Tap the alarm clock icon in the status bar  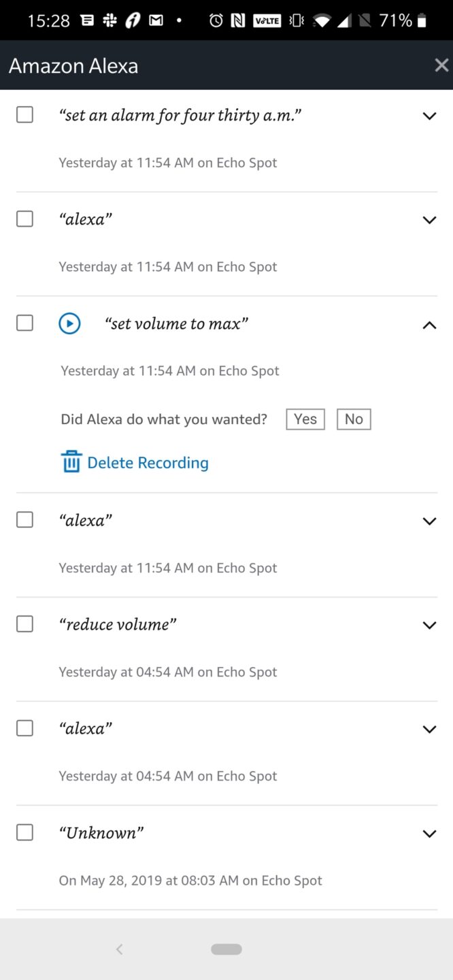point(216,19)
